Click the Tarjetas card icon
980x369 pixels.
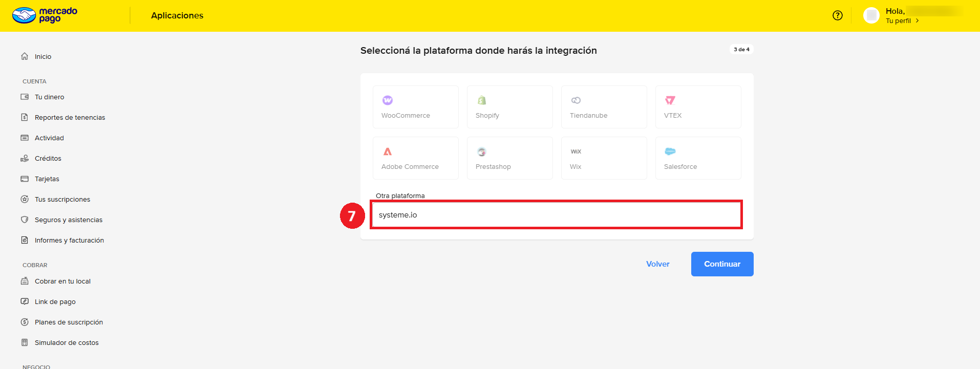pyautogui.click(x=25, y=179)
